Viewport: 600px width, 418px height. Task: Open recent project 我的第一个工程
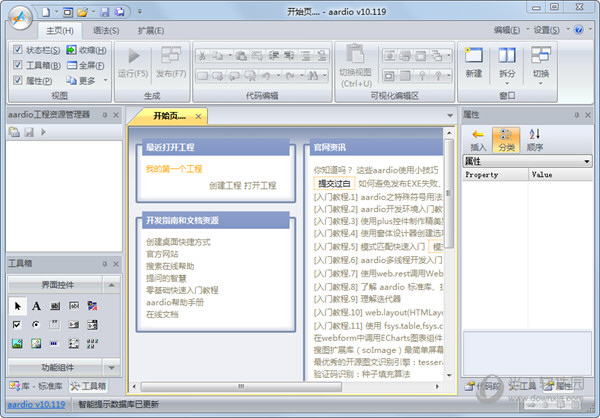tap(174, 169)
